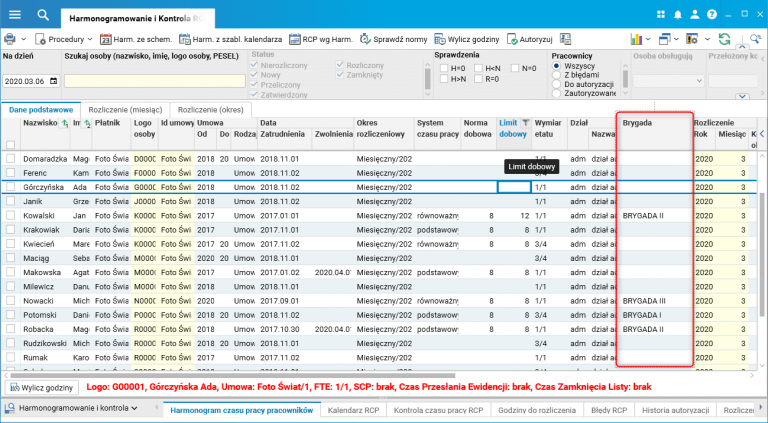Click the Autoryzuj button
The height and width of the screenshot is (423, 768).
pyautogui.click(x=530, y=38)
